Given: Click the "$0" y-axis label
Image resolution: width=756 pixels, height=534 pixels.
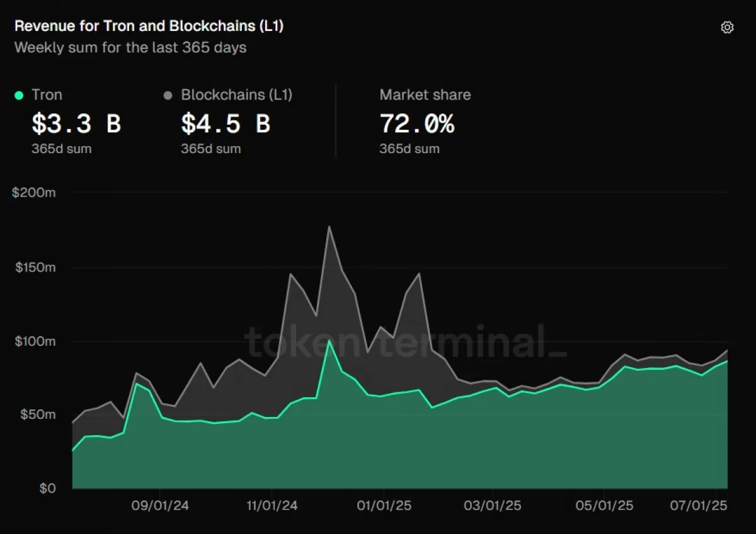Looking at the screenshot, I should coord(47,489).
